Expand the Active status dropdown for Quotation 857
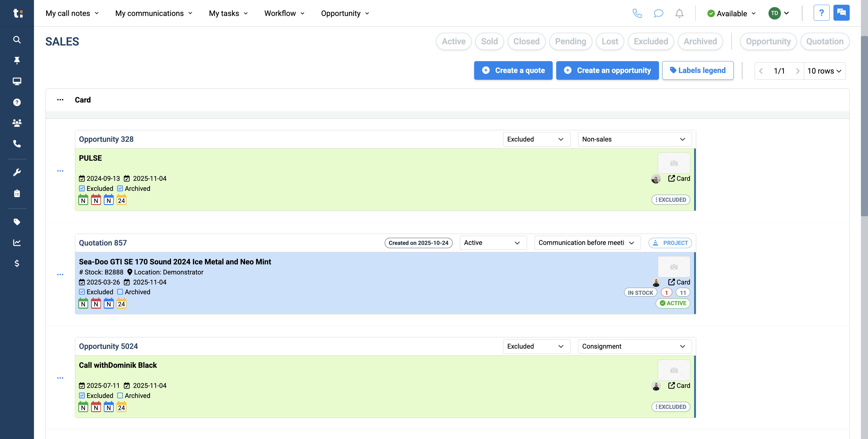Viewport: 868px width, 439px height. tap(493, 243)
